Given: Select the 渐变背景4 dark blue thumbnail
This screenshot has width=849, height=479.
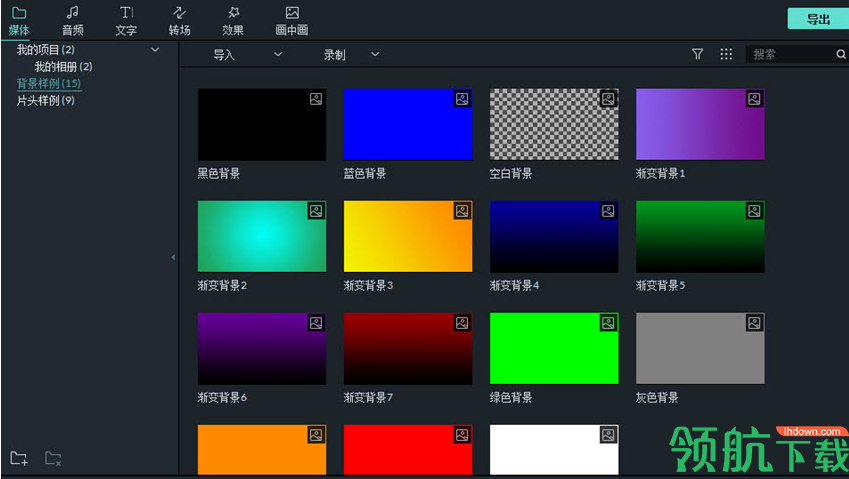Looking at the screenshot, I should tap(554, 237).
